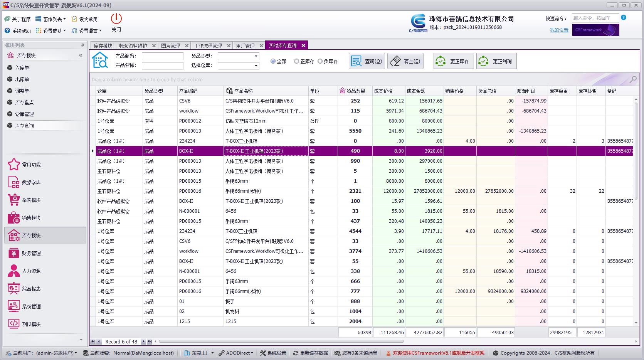Expand the 货品类型 dropdown
The image size is (644, 360).
[256, 56]
